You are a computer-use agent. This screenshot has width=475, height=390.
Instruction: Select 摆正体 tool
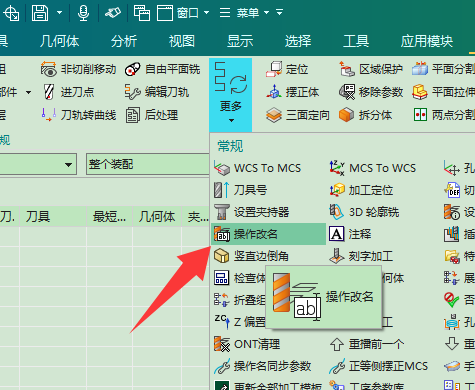pos(293,92)
